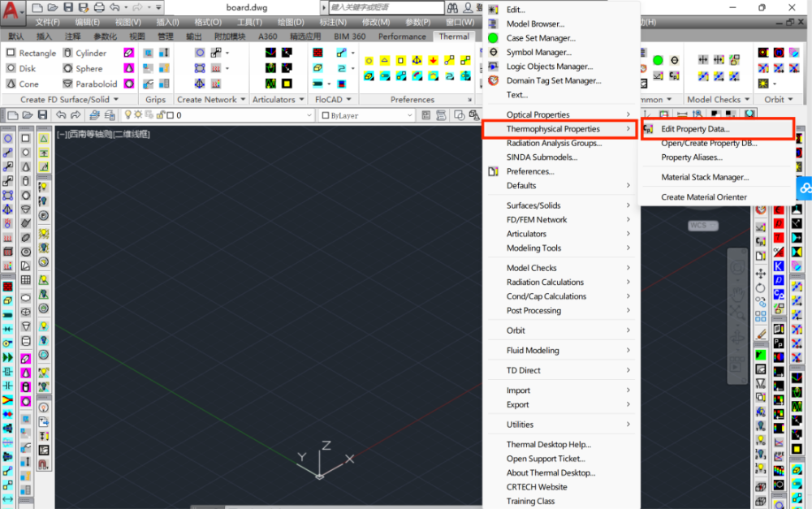Open the CRTECH Website link
This screenshot has width=812, height=509.
[561, 487]
